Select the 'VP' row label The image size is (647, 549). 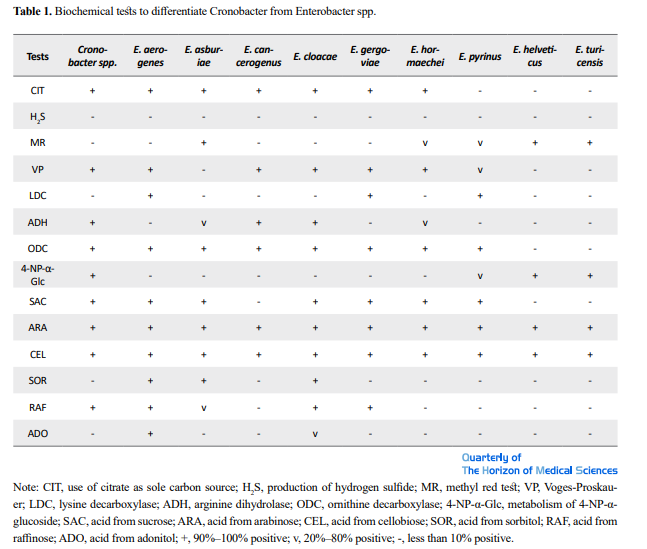(38, 170)
